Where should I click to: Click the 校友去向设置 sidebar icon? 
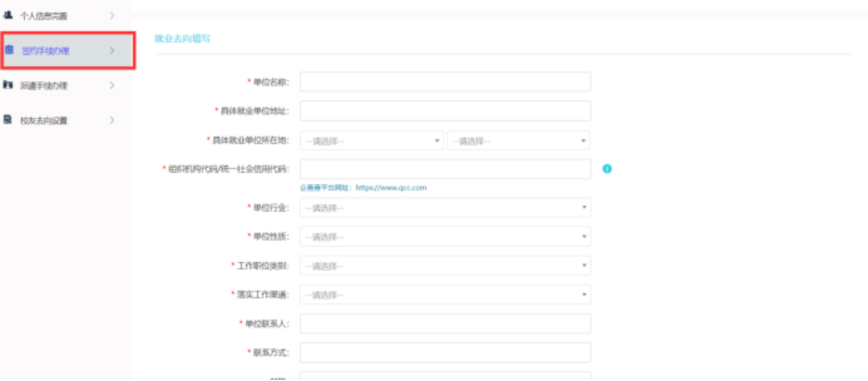[x=8, y=120]
